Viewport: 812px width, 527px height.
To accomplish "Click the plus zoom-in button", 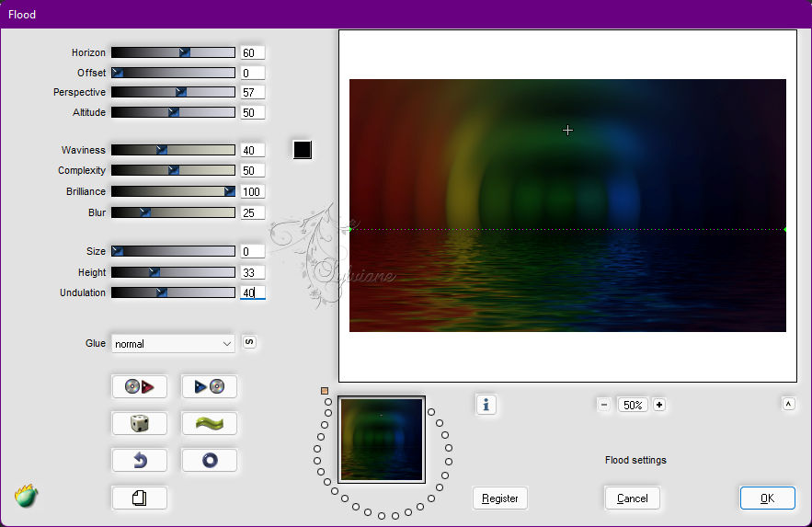I will click(x=658, y=405).
